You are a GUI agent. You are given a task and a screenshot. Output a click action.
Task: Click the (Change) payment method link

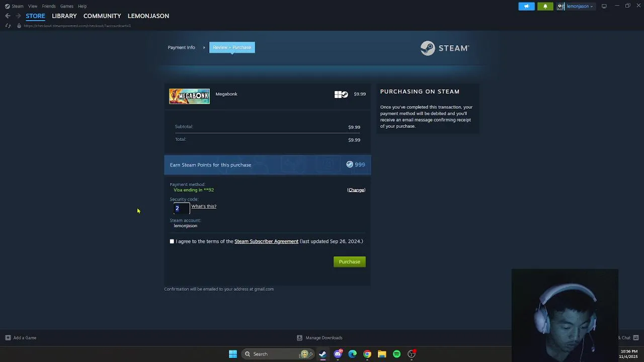coord(356,190)
